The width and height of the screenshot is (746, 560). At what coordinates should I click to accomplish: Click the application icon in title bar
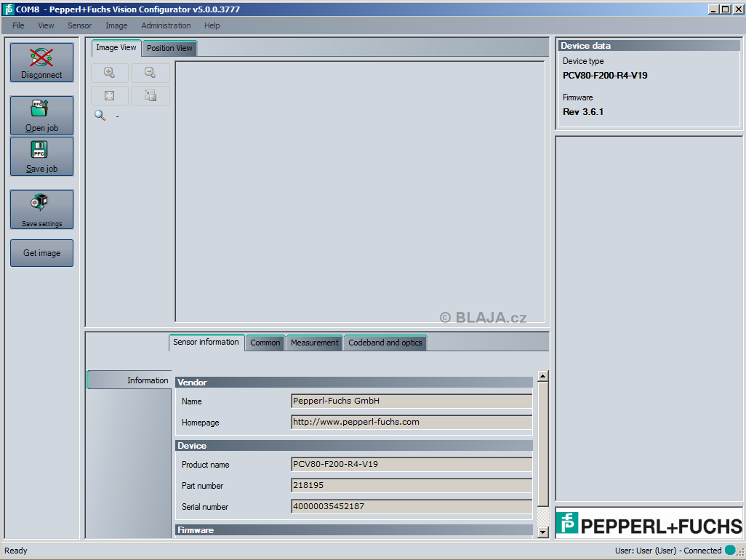(9, 9)
